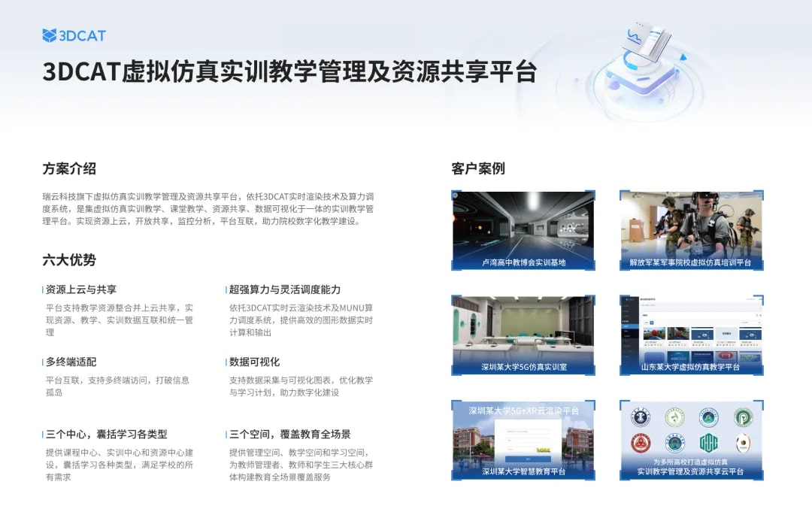Open the 深圳某大学5G仿真实训室 case thumbnail
The height and width of the screenshot is (512, 812).
[x=523, y=335]
